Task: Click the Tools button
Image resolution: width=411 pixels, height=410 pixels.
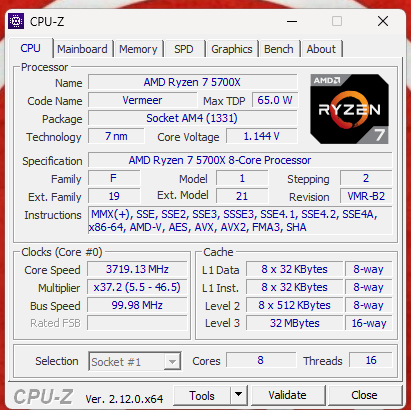Action: [202, 395]
